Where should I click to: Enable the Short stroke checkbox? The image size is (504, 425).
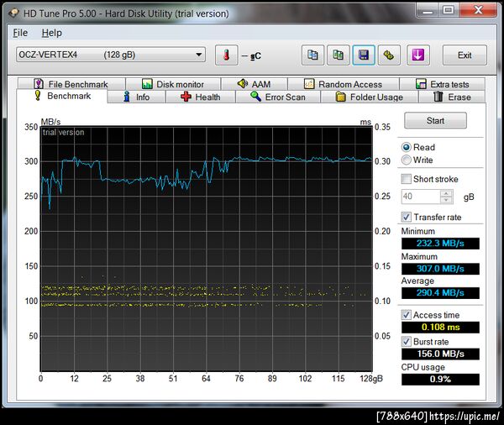point(407,179)
